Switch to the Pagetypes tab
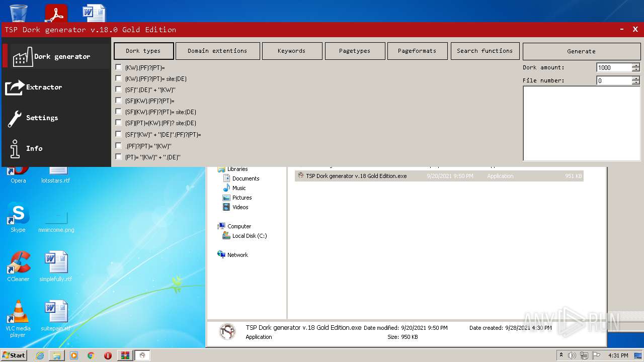644x362 pixels. point(355,51)
